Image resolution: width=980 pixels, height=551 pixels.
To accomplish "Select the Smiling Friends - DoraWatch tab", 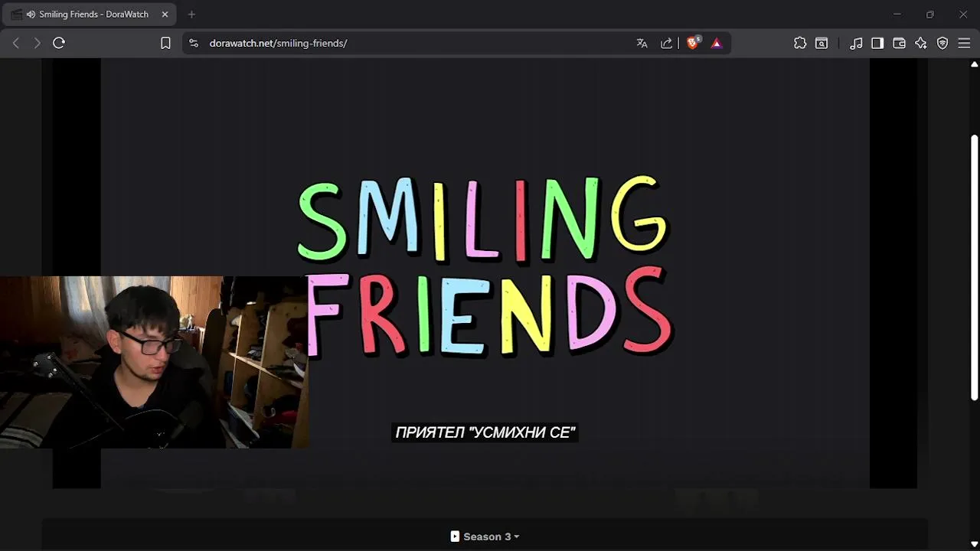I will (90, 15).
